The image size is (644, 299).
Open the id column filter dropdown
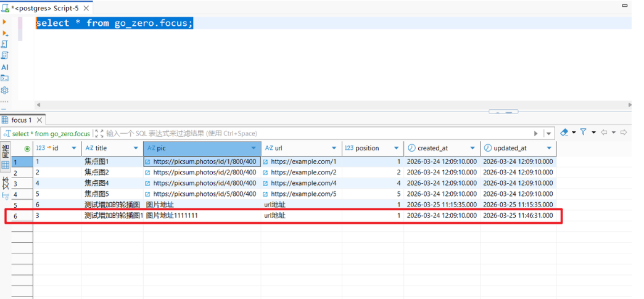[74, 149]
